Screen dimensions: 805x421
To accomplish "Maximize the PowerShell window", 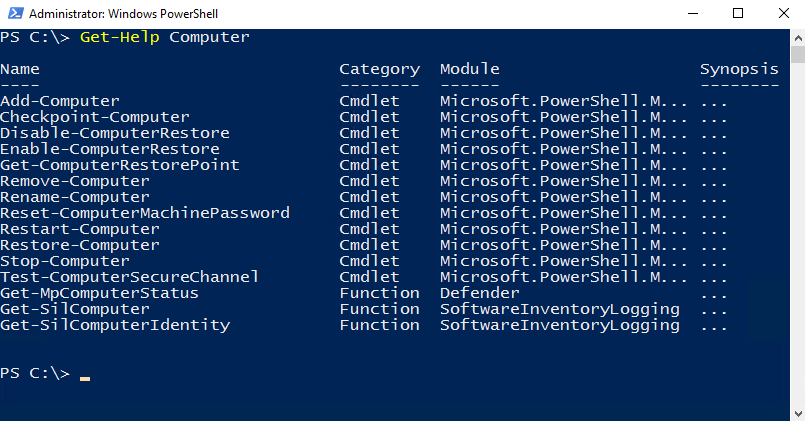I will [738, 13].
